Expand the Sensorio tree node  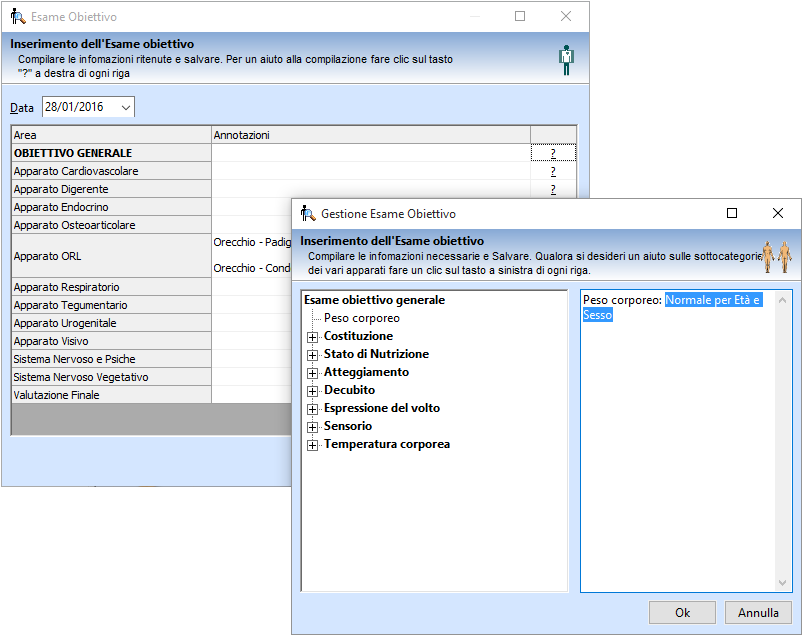(312, 427)
